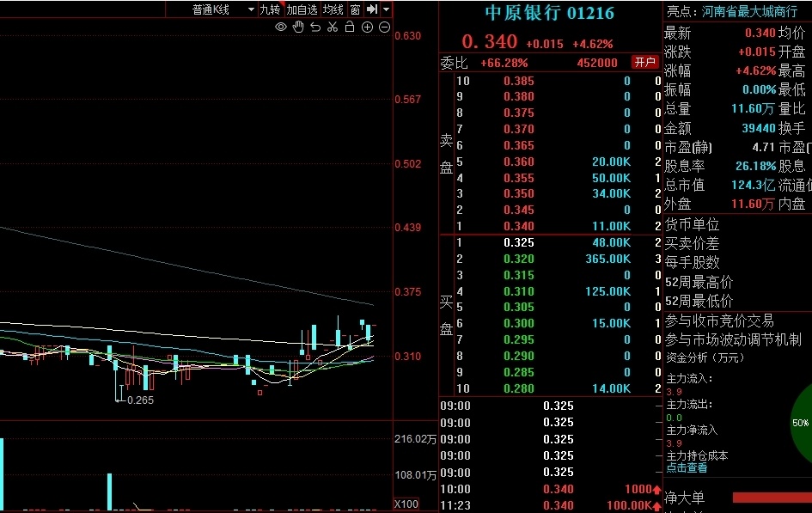This screenshot has width=812, height=513.
Task: Select the scissors cut tool
Action: click(x=333, y=27)
